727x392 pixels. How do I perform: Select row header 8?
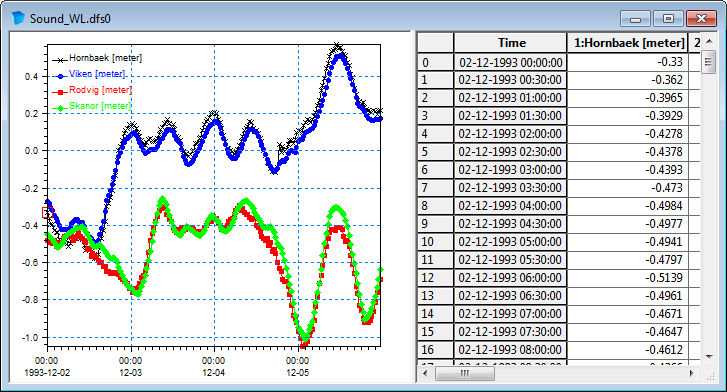click(435, 206)
